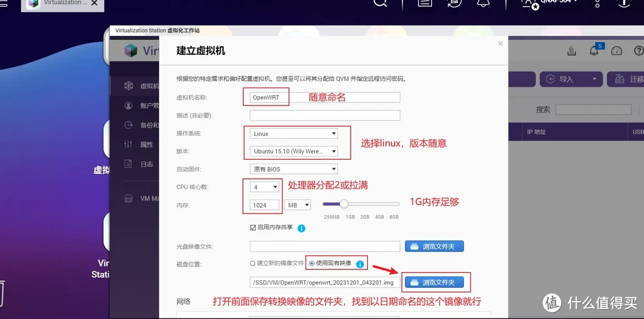The image size is (644, 319).
Task: Click the 虚拟机 sidebar cube icon
Action: tap(129, 86)
